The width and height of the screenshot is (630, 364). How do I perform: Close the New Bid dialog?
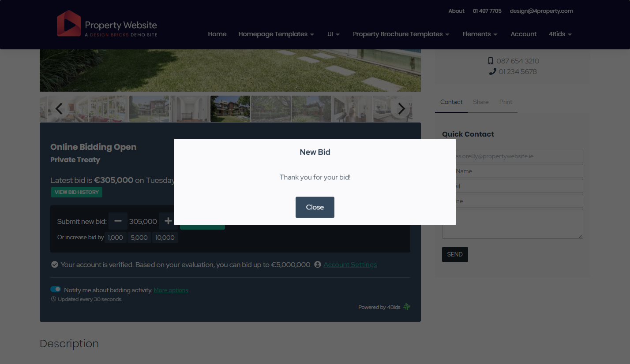click(315, 207)
